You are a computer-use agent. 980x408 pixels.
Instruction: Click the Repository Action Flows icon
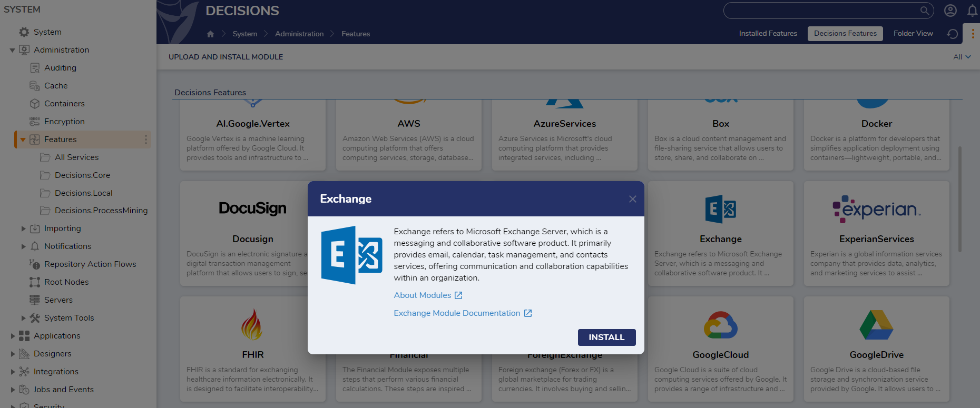35,264
